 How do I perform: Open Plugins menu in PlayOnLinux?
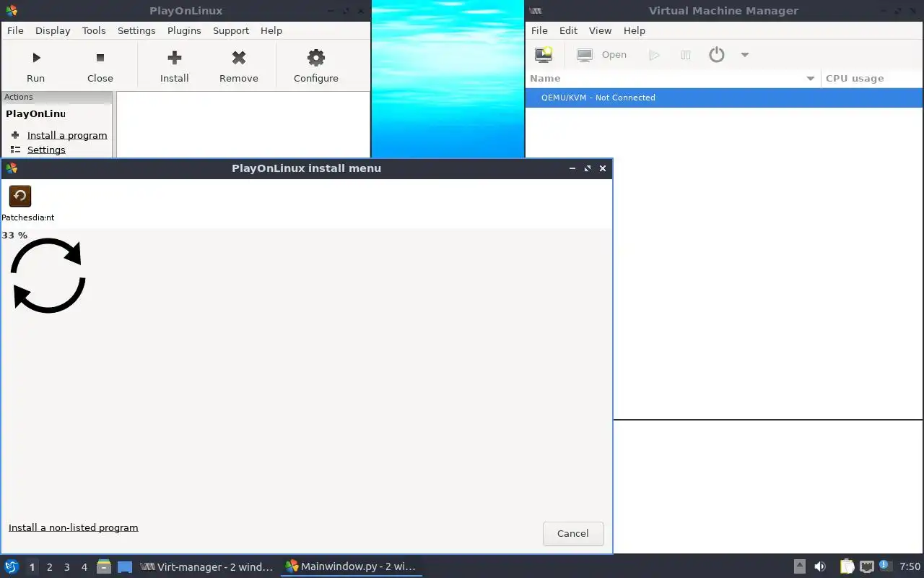coord(184,30)
